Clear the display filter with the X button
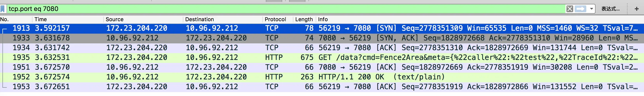 (570, 9)
